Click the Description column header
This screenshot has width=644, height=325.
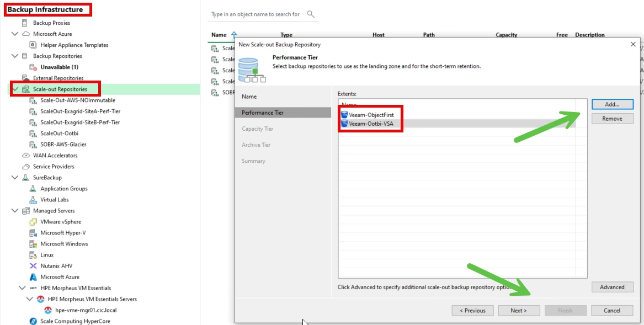point(590,35)
